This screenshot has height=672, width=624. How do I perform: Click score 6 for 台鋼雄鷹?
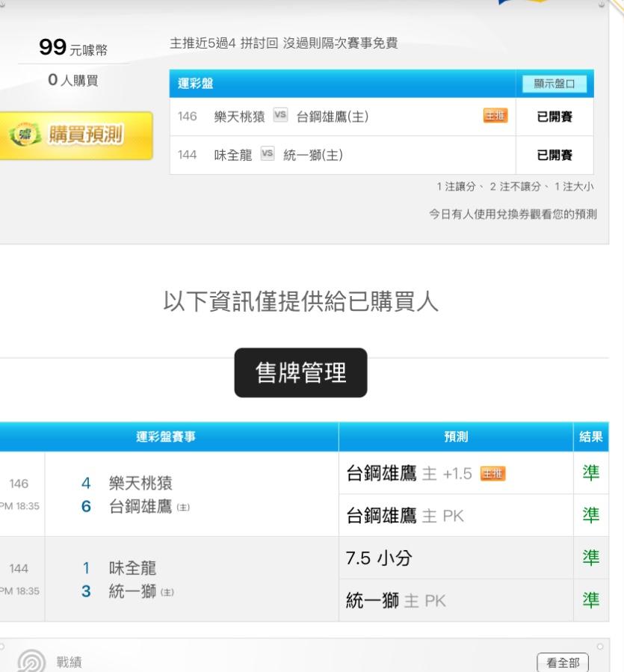(x=86, y=506)
